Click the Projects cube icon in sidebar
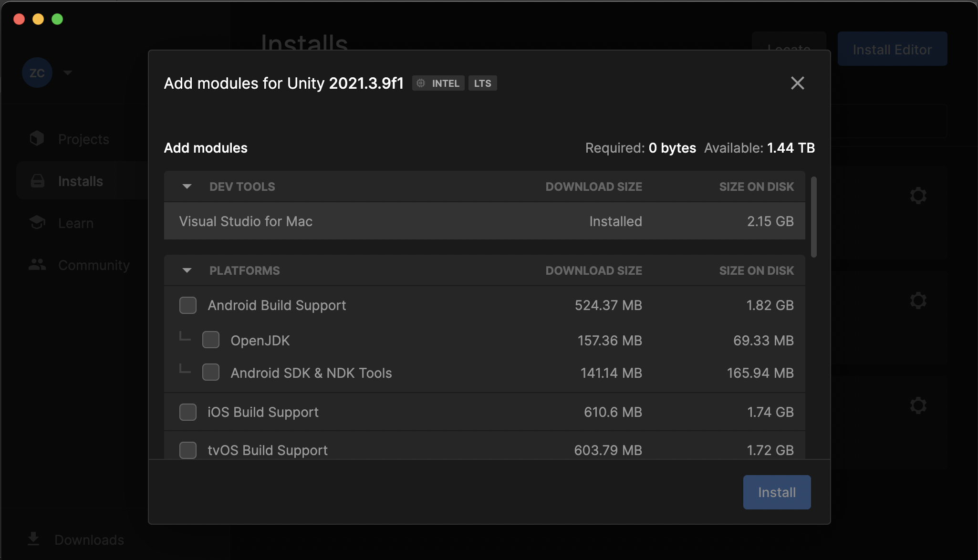Image resolution: width=978 pixels, height=560 pixels. (x=37, y=139)
